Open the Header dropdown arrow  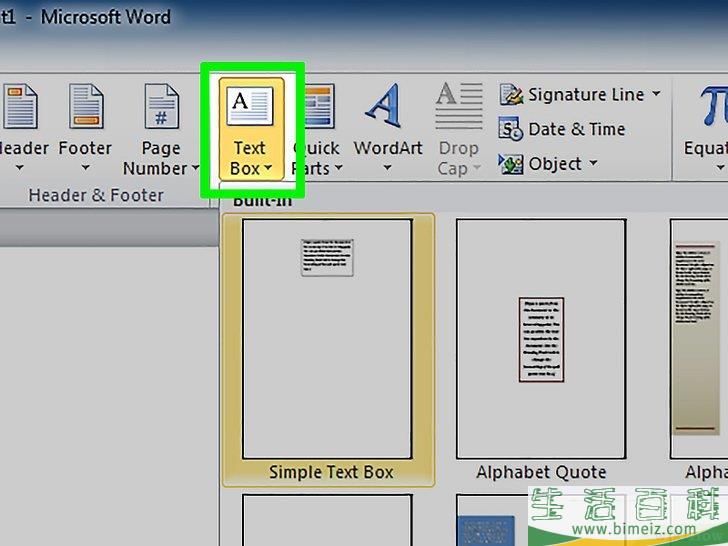coord(20,168)
